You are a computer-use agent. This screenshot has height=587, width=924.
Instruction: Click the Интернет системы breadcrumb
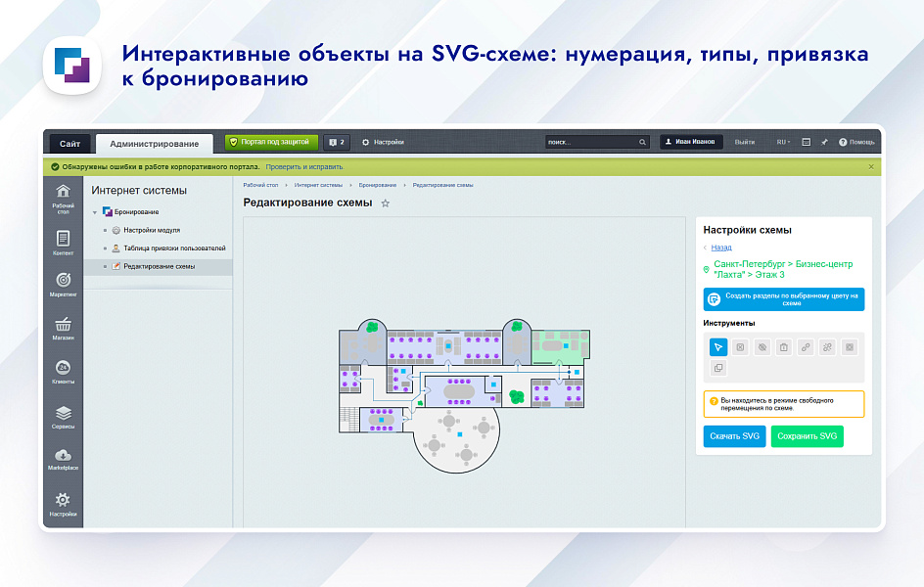318,185
